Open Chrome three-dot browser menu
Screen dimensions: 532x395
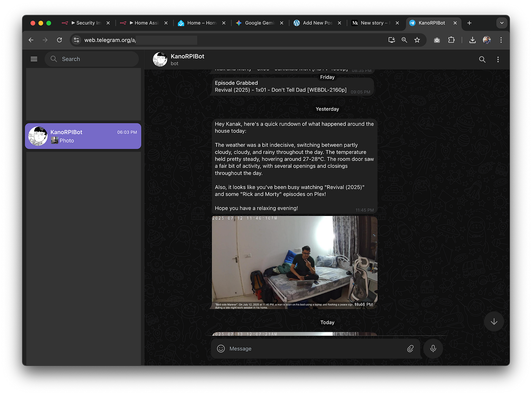click(x=501, y=40)
